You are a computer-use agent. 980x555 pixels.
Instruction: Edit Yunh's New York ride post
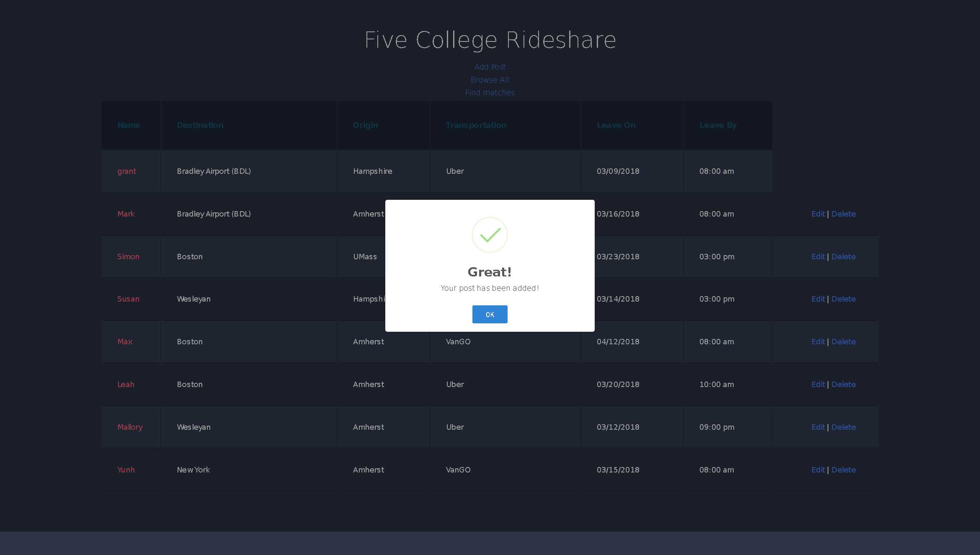click(x=818, y=470)
